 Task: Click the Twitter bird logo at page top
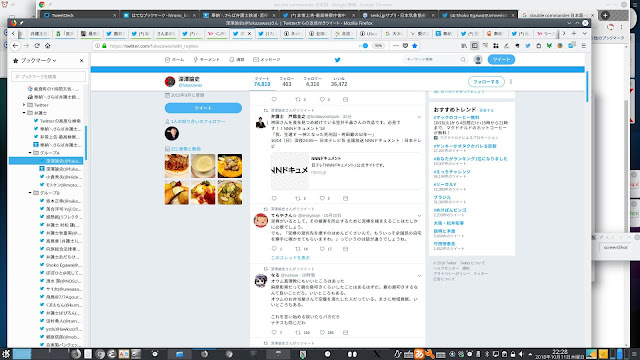(x=337, y=60)
